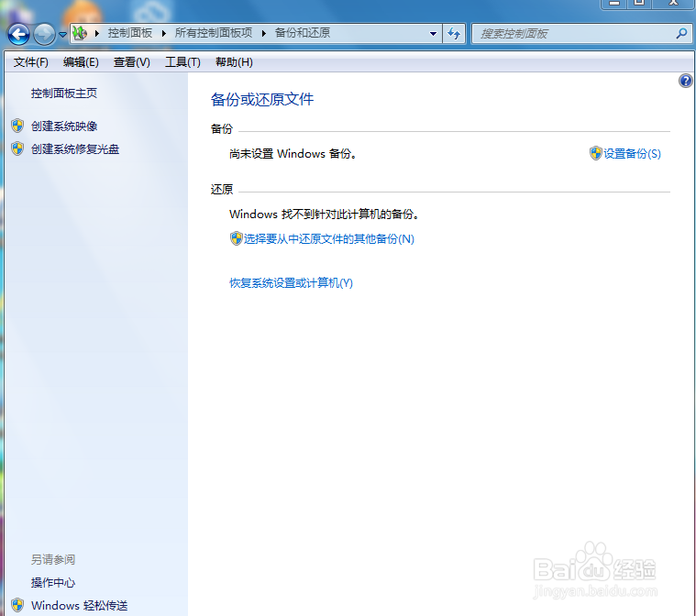The width and height of the screenshot is (696, 616).
Task: Go back with the blue Back arrow
Action: [x=18, y=34]
